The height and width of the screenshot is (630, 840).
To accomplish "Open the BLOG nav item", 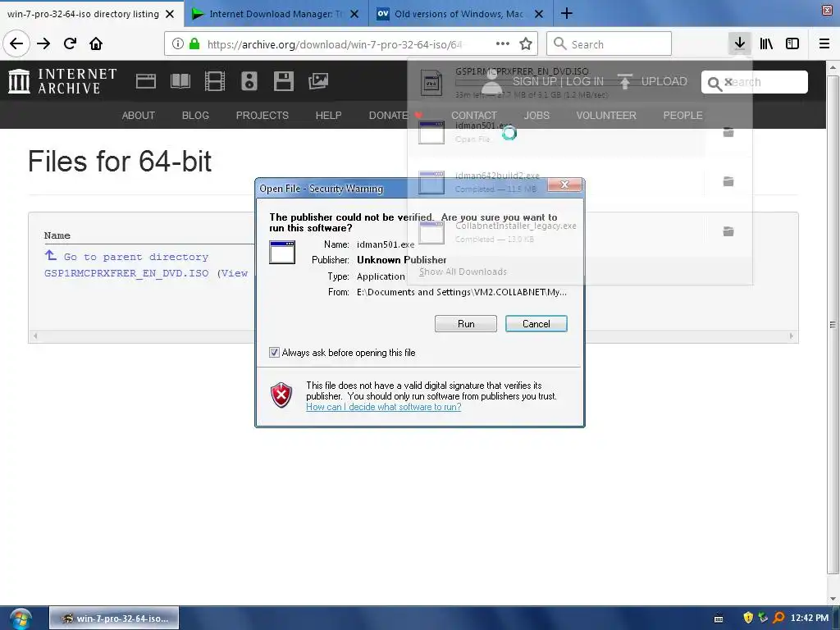I will coord(195,115).
